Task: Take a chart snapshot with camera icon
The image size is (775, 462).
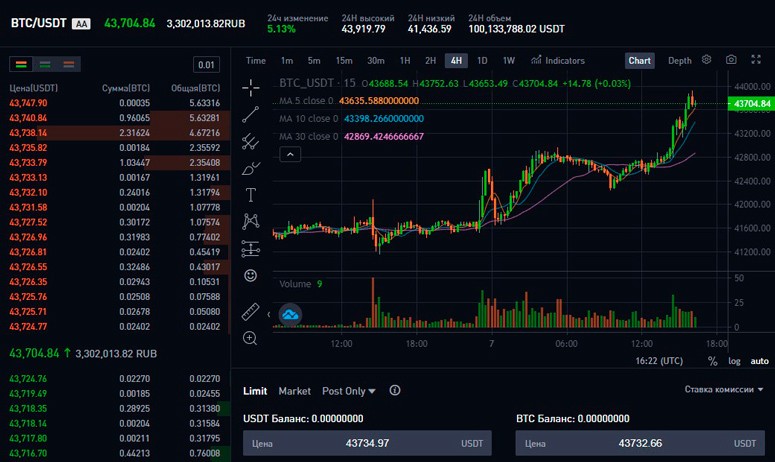Action: [x=731, y=60]
